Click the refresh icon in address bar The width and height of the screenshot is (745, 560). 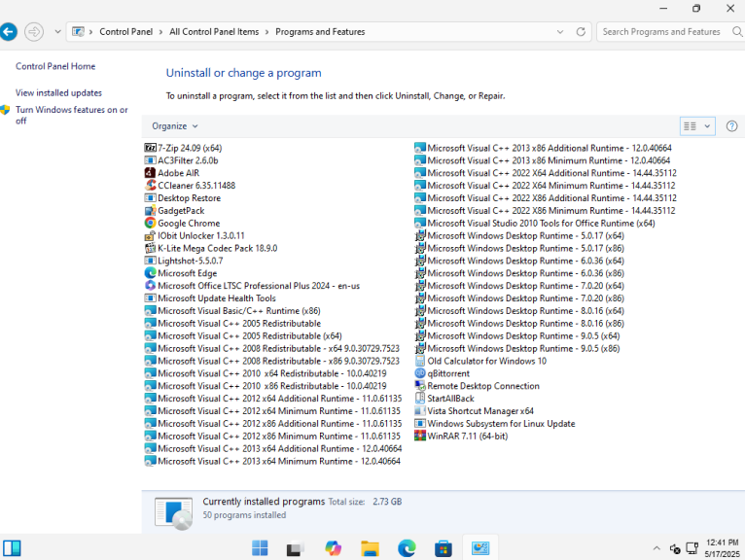tap(581, 32)
